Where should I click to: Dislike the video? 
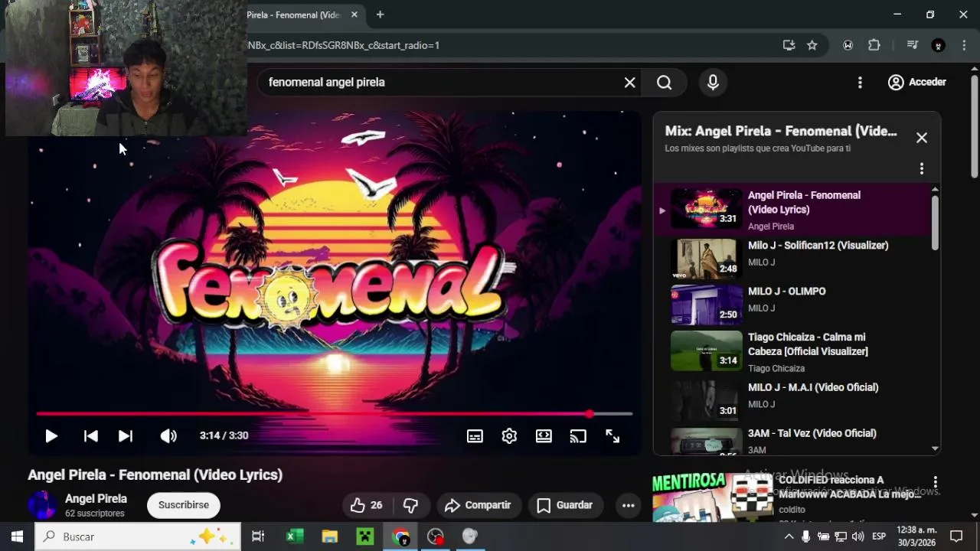[411, 505]
